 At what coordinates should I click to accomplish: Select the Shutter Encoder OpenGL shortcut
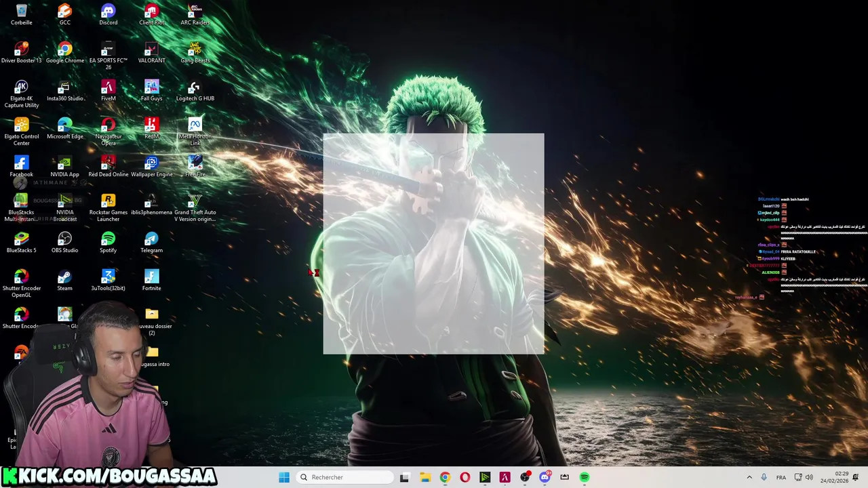pyautogui.click(x=22, y=283)
